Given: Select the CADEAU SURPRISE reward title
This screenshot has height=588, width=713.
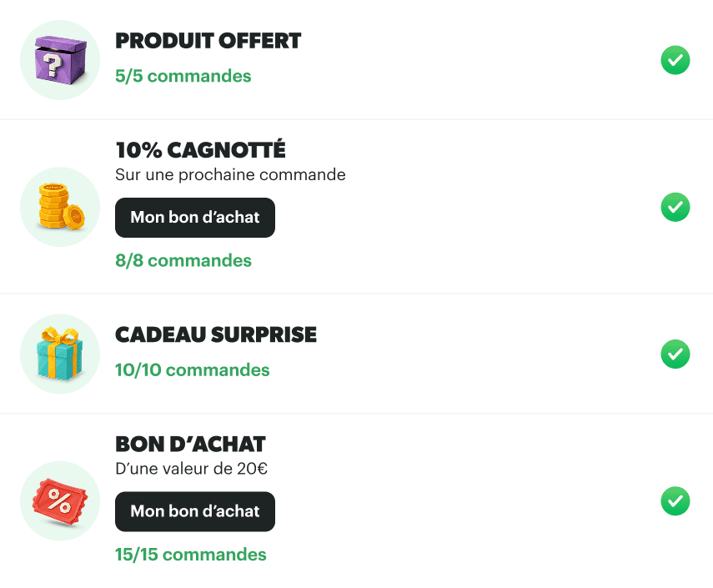Looking at the screenshot, I should coord(216,334).
